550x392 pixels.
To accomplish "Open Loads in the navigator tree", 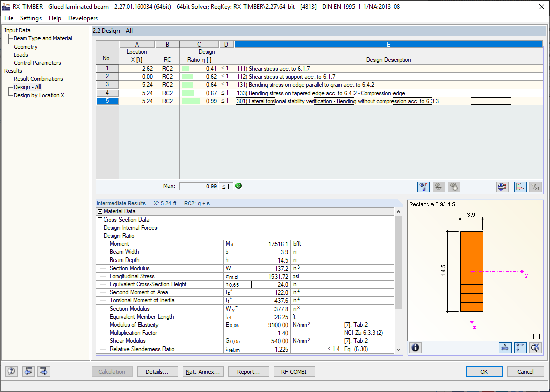I will coord(21,55).
